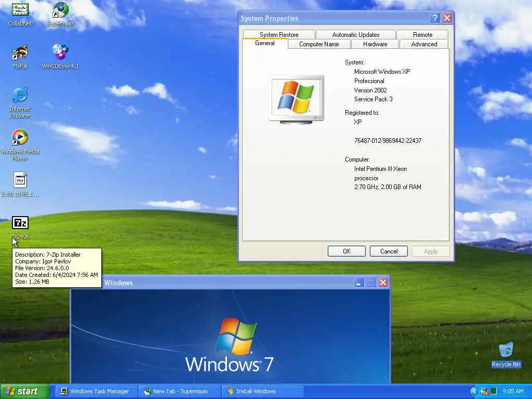
Task: Click the Service Pack 3 text
Action: click(x=373, y=99)
